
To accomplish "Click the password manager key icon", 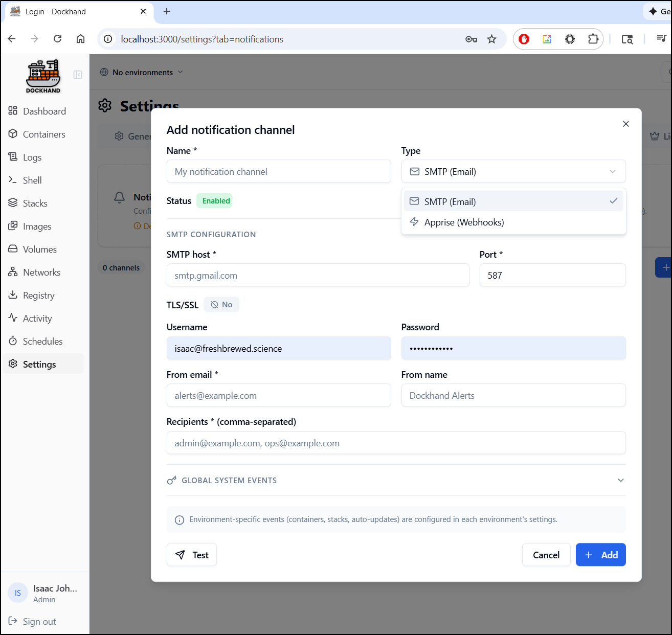I will click(471, 39).
